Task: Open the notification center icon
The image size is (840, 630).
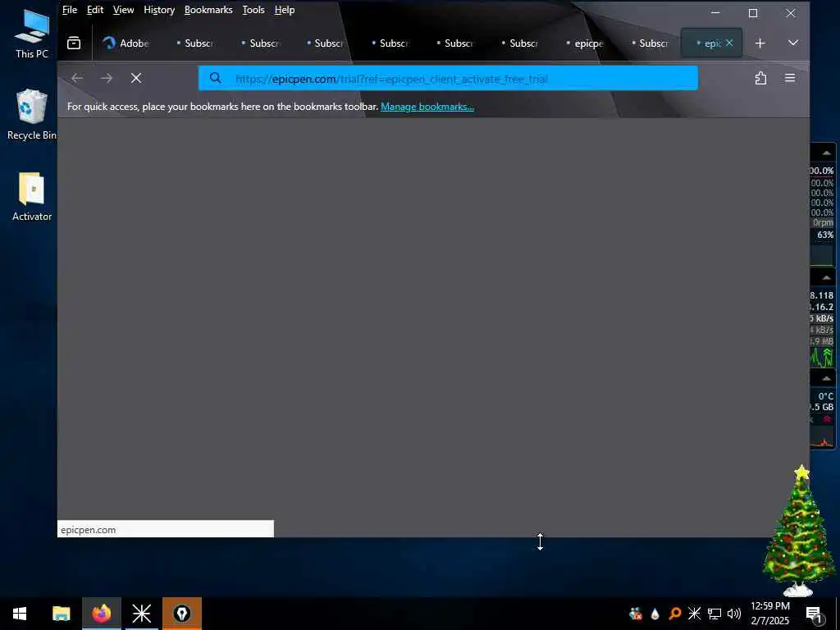Action: pos(814,614)
